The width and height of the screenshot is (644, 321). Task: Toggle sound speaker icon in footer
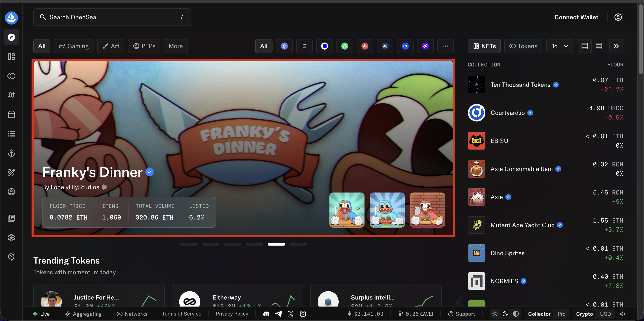623,314
